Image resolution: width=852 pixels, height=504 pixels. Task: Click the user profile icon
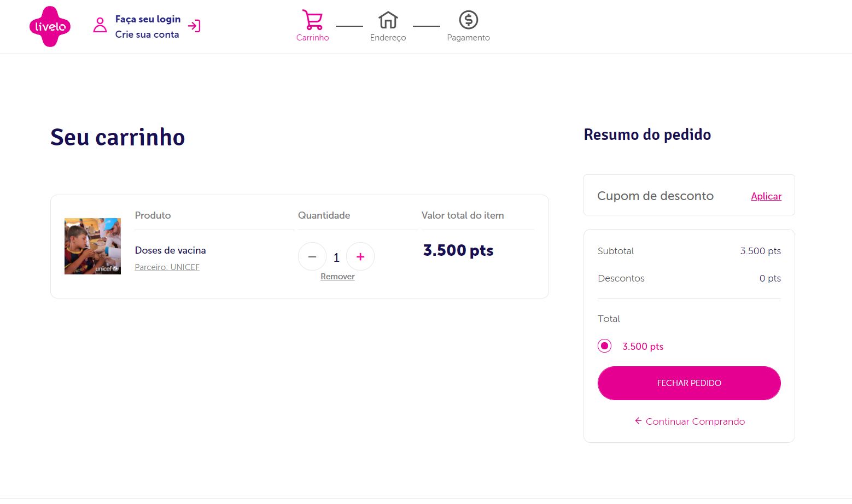[100, 25]
